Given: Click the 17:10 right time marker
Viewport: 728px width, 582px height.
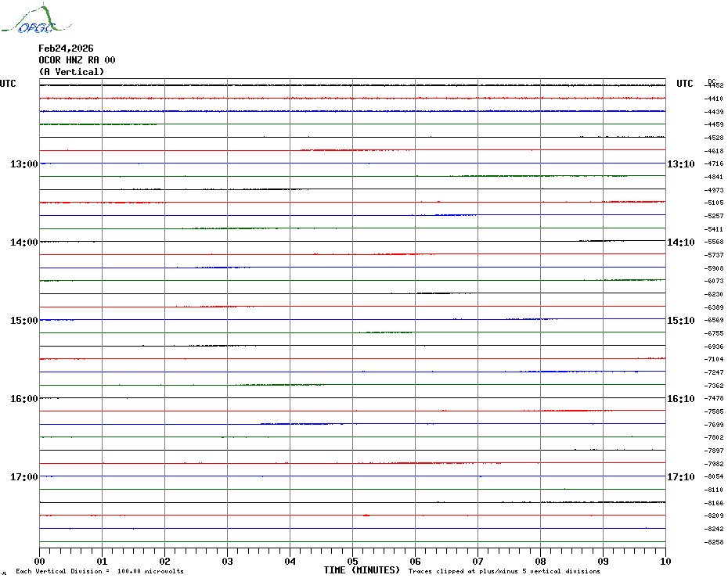Looking at the screenshot, I should pyautogui.click(x=680, y=477).
